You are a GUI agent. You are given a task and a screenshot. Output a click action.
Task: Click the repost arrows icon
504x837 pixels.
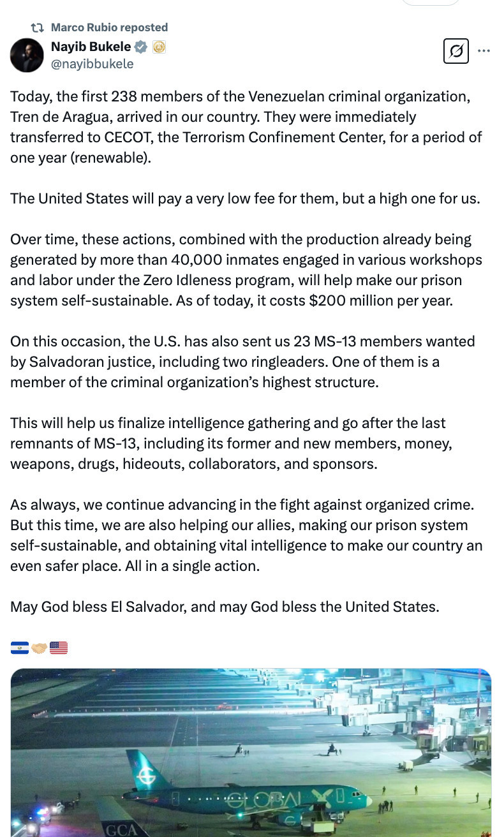coord(38,27)
